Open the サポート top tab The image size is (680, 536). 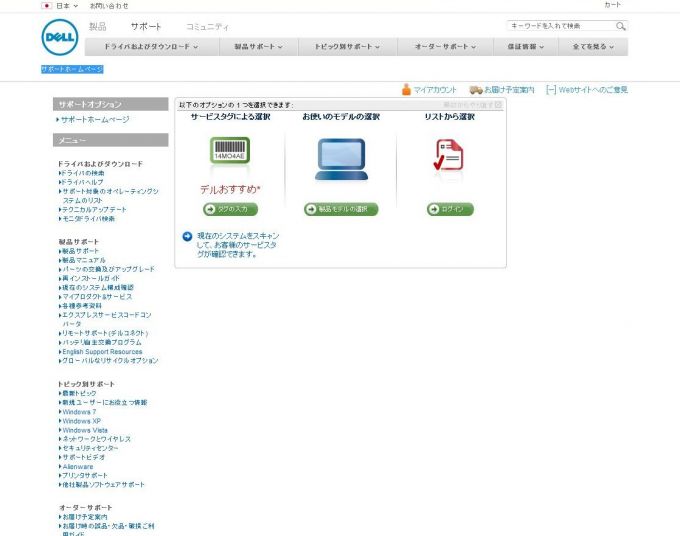146,26
